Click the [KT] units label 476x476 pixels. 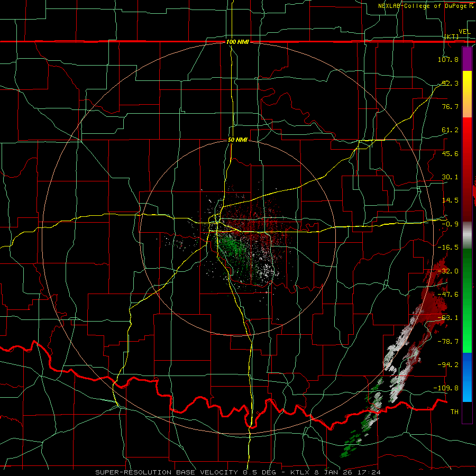(x=452, y=36)
